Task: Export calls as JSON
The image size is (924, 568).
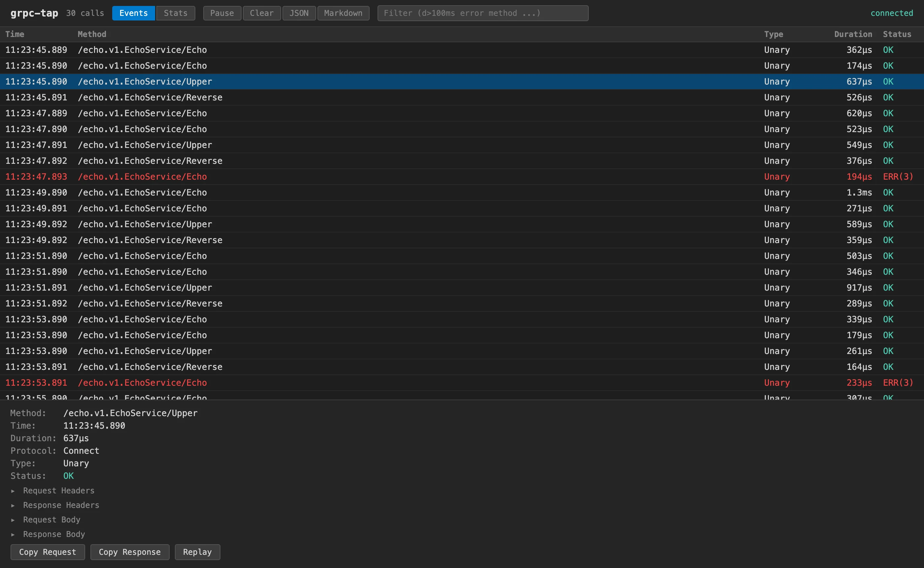Action: pyautogui.click(x=299, y=13)
